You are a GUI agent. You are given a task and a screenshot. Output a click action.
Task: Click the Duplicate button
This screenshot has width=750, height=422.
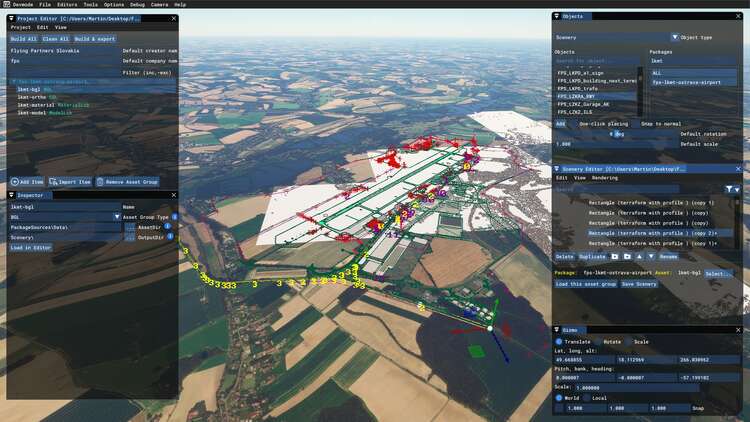592,256
